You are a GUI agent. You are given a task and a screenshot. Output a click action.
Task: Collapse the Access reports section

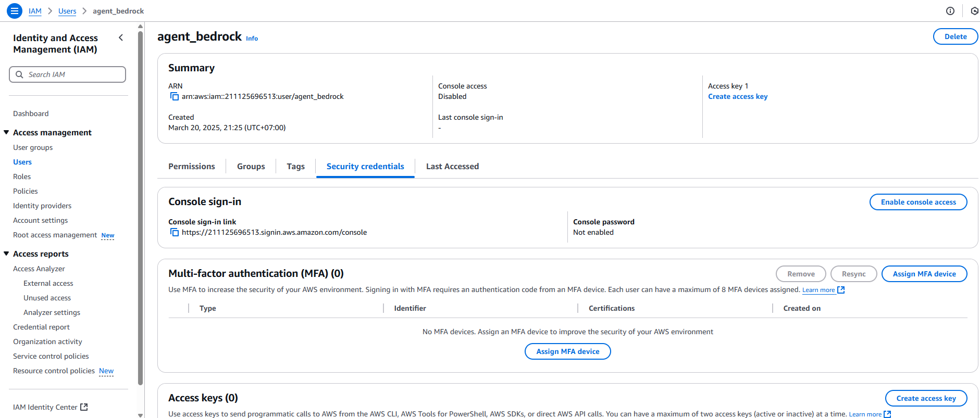point(6,254)
